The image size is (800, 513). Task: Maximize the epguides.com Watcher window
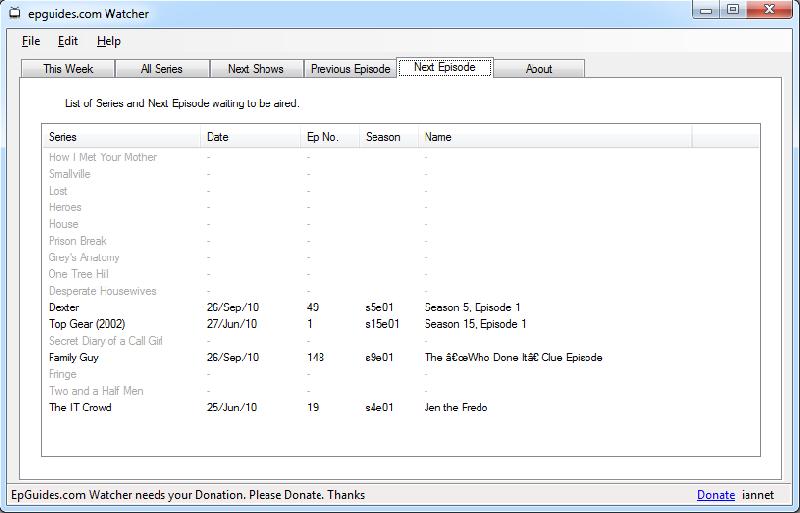coord(733,10)
